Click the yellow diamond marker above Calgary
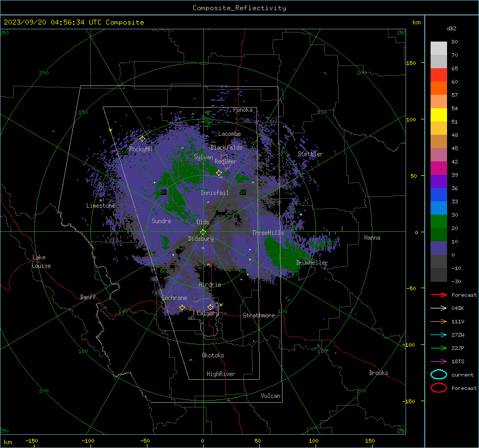The width and height of the screenshot is (479, 448). (x=211, y=307)
